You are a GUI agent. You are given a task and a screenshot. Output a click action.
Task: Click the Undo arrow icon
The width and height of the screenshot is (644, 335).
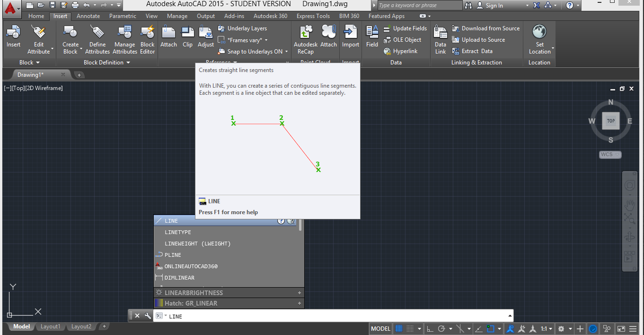click(x=87, y=5)
